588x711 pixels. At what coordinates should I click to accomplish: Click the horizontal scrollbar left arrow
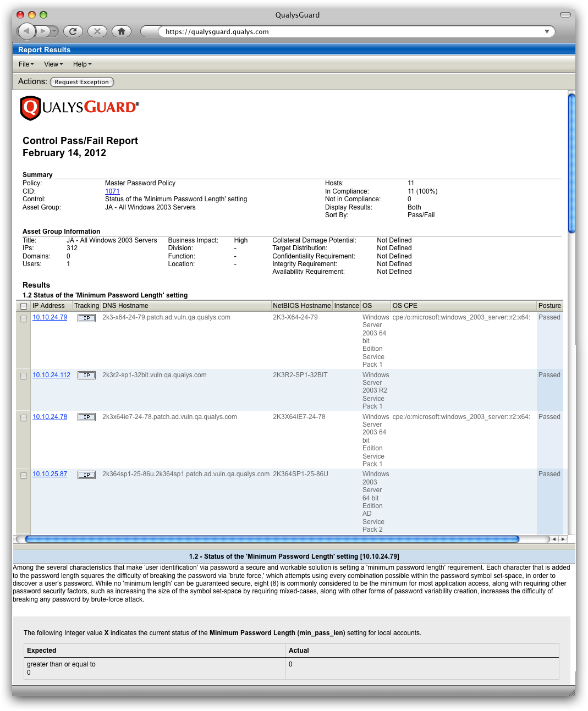coord(554,539)
